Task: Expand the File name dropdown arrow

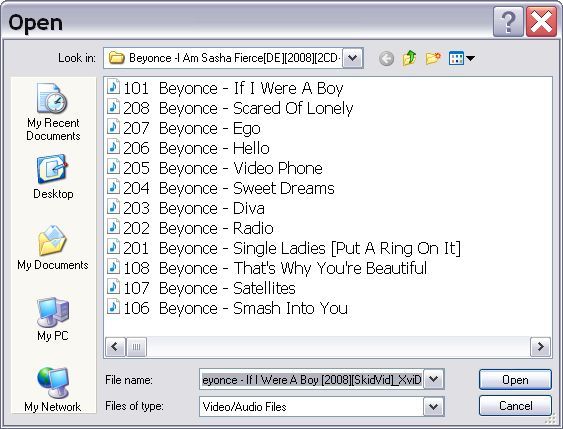Action: [434, 379]
